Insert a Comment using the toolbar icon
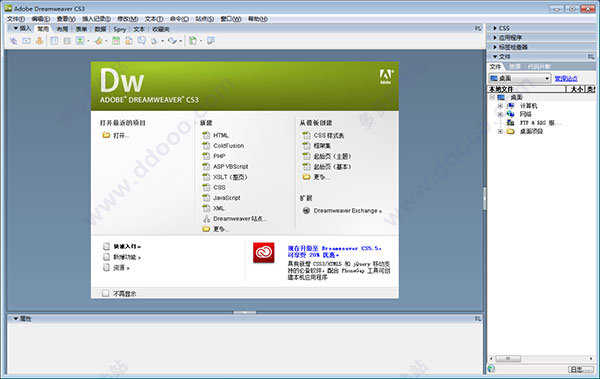600x379 pixels. (142, 41)
